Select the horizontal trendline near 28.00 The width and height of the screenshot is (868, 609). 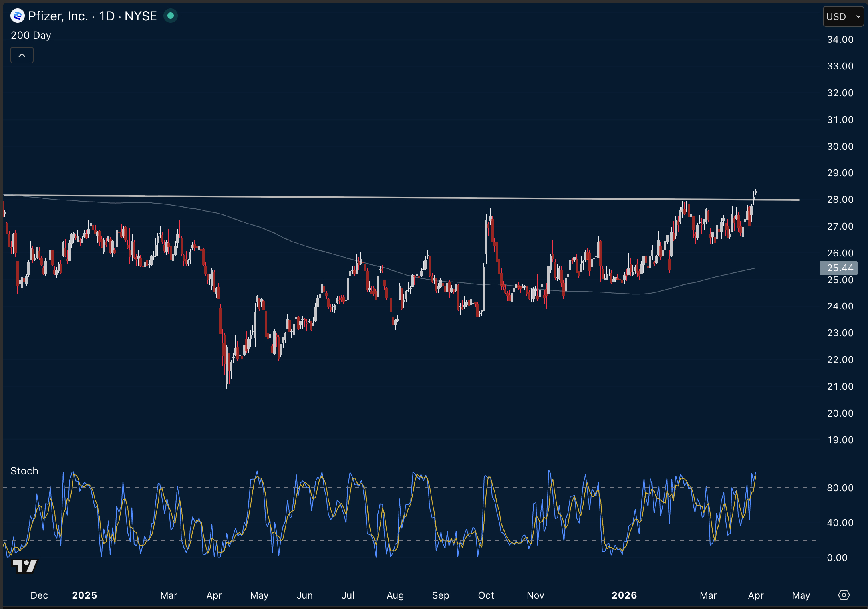399,197
